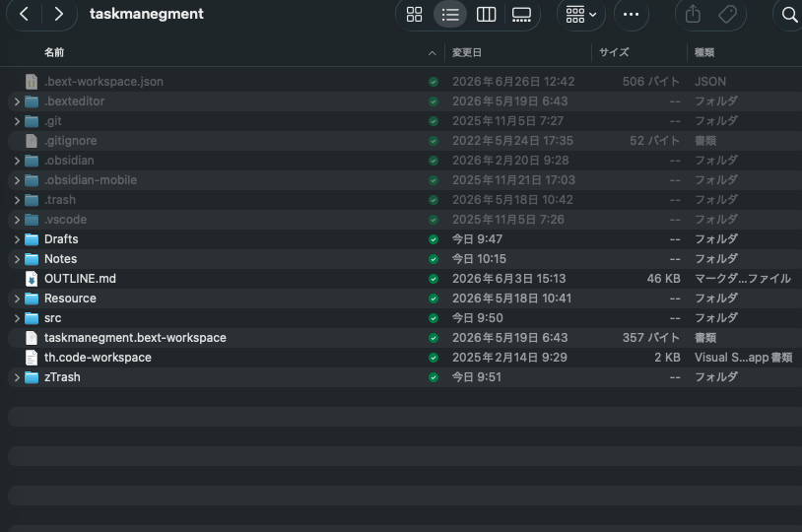Click the window title taskmanegment

coord(146,14)
